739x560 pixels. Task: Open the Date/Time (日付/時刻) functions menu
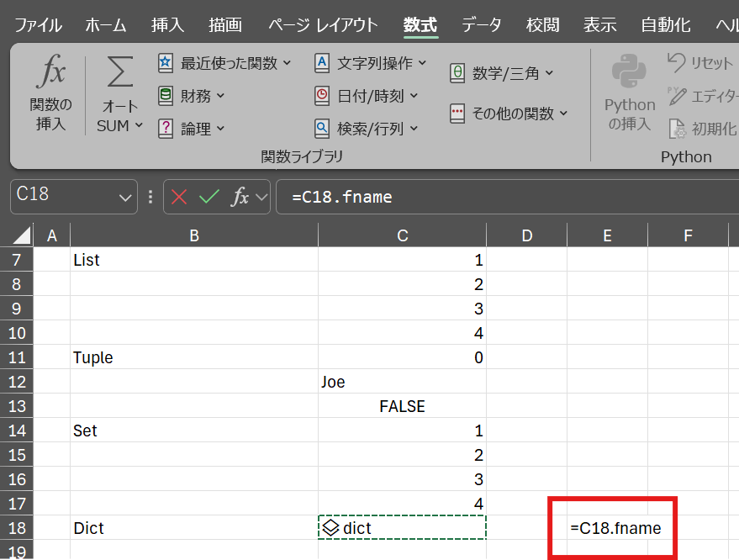pos(367,96)
